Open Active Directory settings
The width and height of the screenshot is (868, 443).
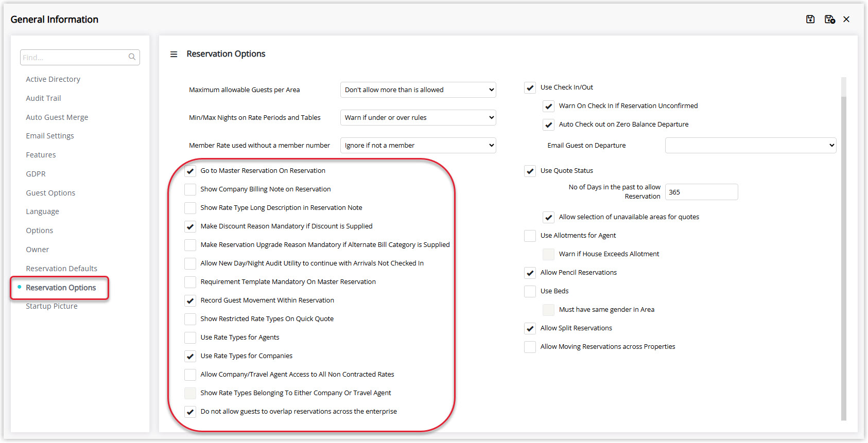coord(53,79)
